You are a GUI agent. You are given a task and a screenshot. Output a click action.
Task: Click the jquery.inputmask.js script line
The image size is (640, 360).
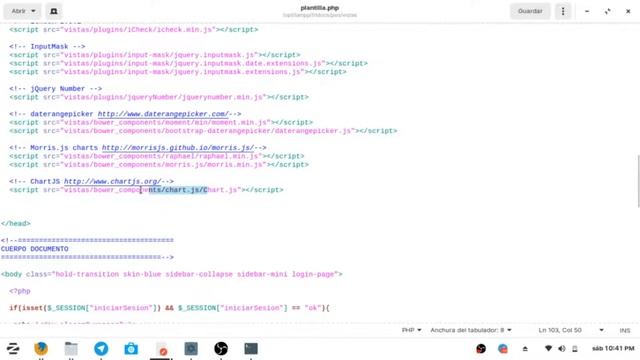click(155, 55)
